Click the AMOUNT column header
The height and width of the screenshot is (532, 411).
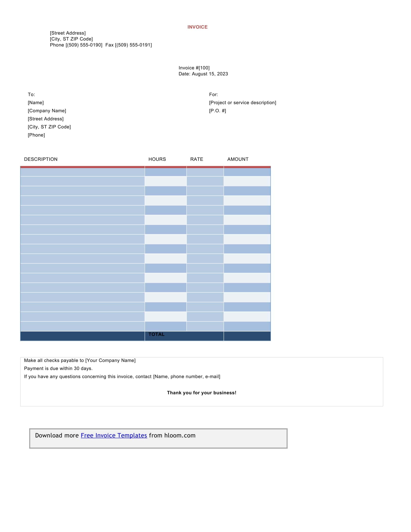pyautogui.click(x=237, y=159)
